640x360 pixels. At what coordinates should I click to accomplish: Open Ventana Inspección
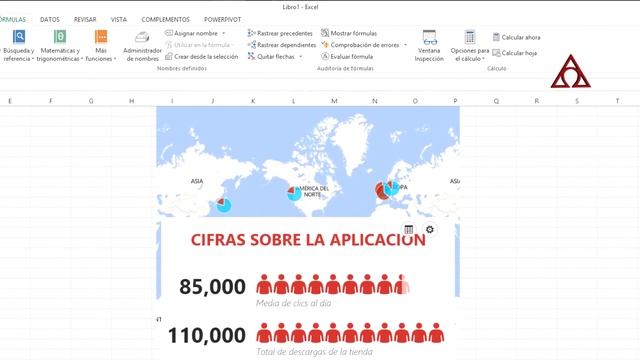pyautogui.click(x=429, y=46)
